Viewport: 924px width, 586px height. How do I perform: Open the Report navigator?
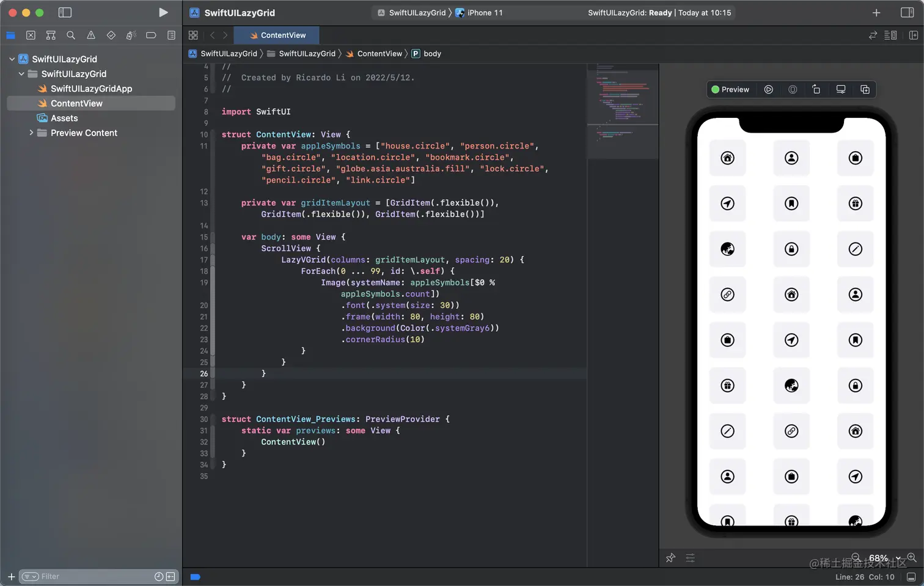click(x=171, y=35)
